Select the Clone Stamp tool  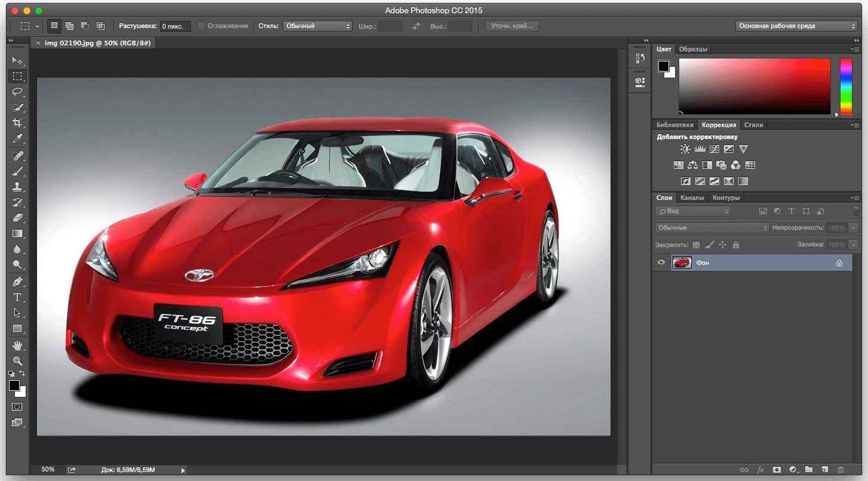(17, 187)
